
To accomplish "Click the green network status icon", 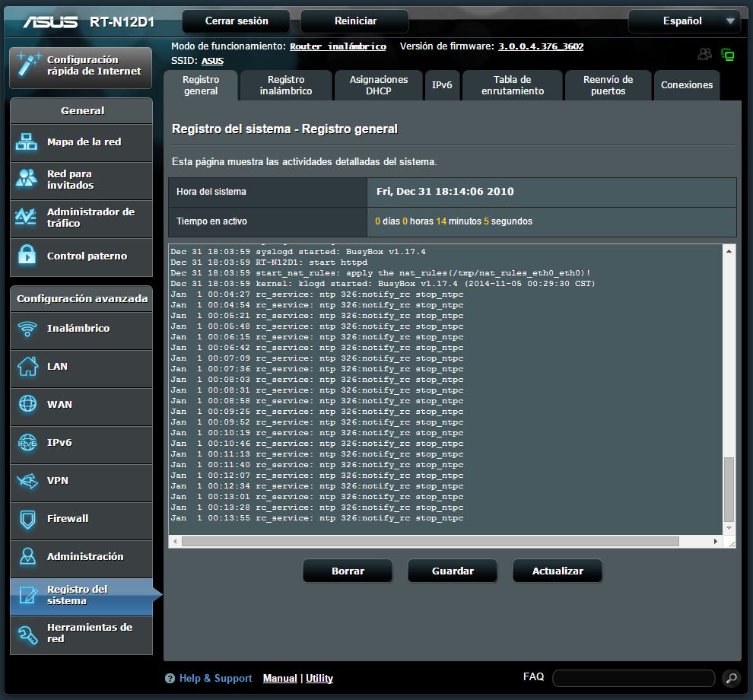I will (x=728, y=55).
